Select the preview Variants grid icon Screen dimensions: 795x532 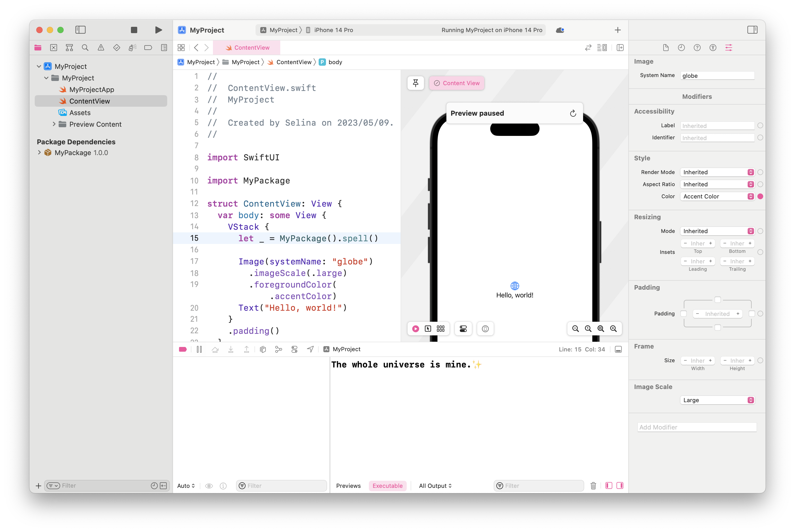click(x=440, y=329)
